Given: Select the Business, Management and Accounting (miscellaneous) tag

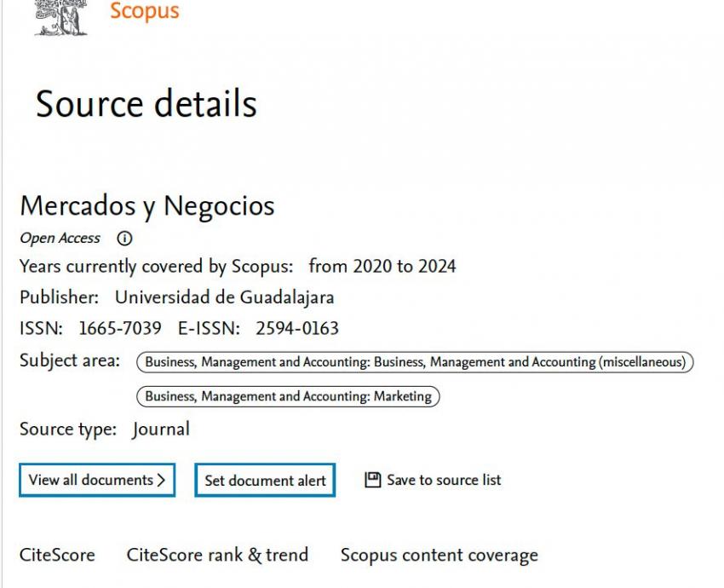Looking at the screenshot, I should pyautogui.click(x=415, y=361).
